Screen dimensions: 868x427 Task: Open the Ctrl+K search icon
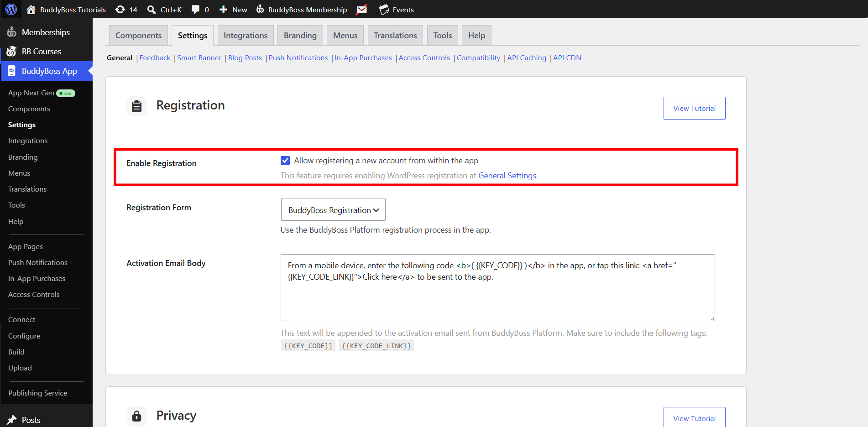151,10
